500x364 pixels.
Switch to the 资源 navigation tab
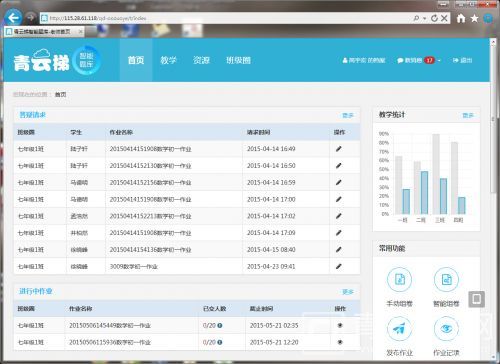tap(201, 60)
